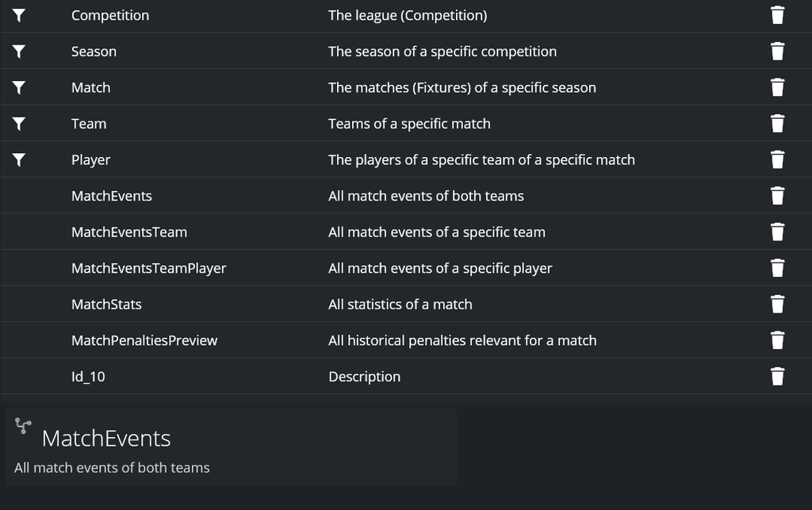Click trash icon for Season row
This screenshot has width=812, height=510.
coord(777,52)
